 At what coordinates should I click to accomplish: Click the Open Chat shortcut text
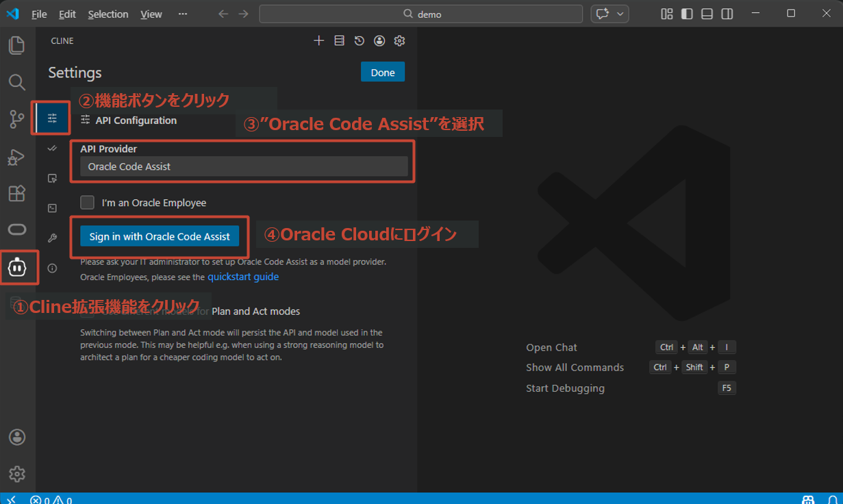click(551, 347)
